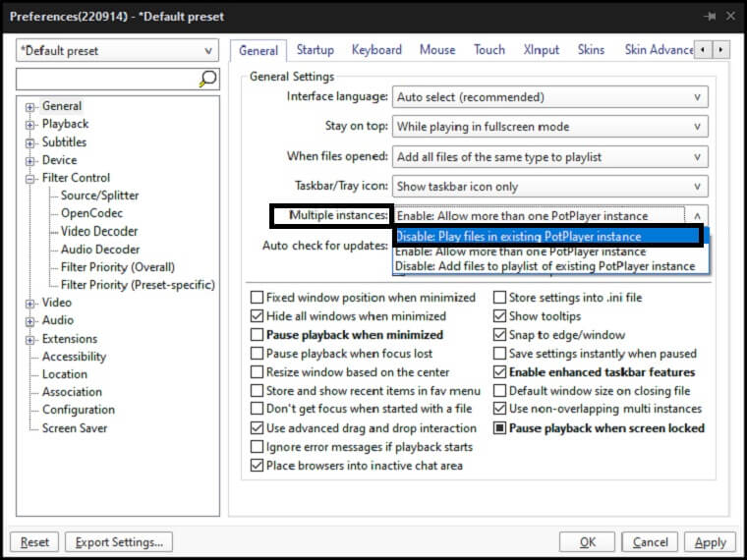The image size is (747, 560).
Task: Open the Skin Advanced tab
Action: click(659, 50)
